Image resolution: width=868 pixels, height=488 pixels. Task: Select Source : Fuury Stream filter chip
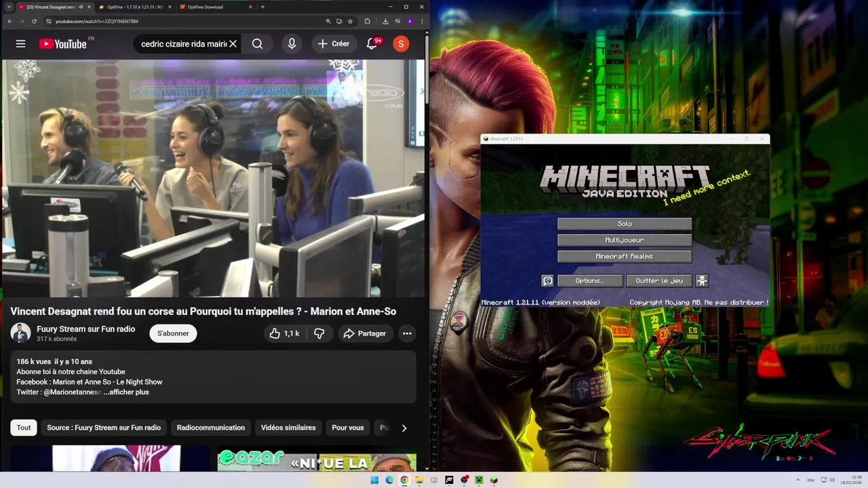(104, 428)
